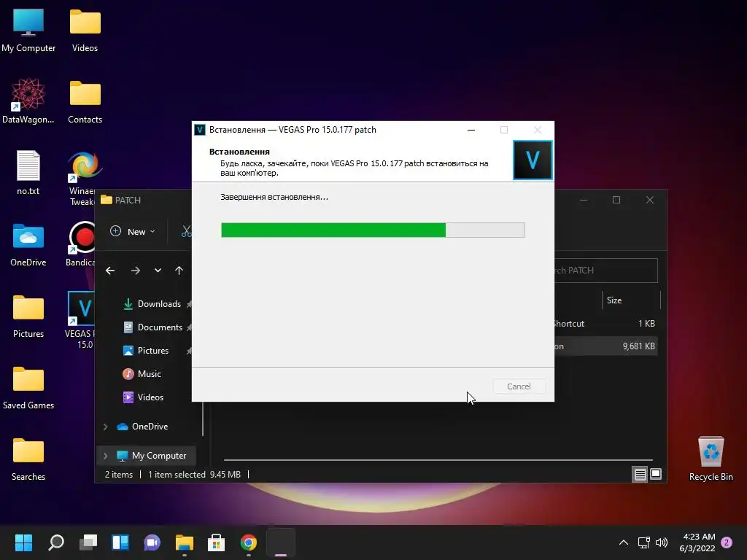The height and width of the screenshot is (560, 747).
Task: Click the network icon in system tray
Action: tap(643, 542)
